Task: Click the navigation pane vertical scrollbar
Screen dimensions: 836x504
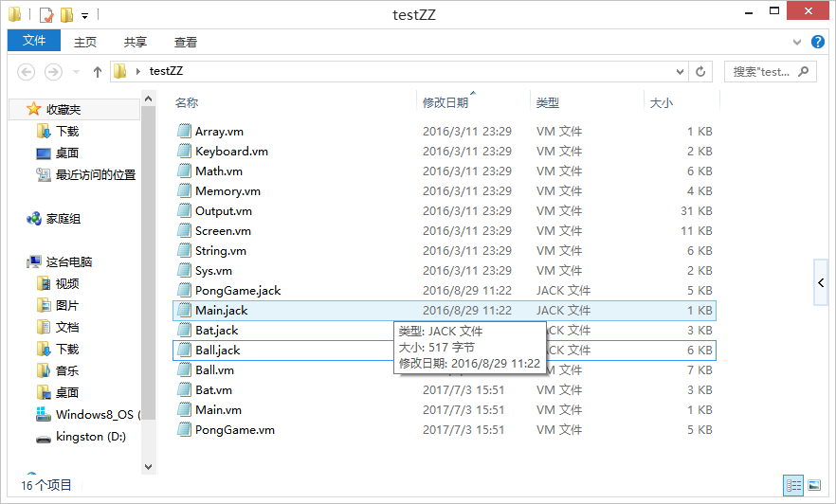Action: click(x=148, y=284)
